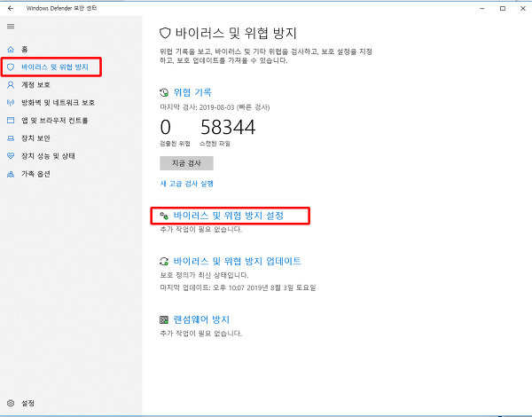Click the 설정 gear icon
The width and height of the screenshot is (532, 417).
11,403
